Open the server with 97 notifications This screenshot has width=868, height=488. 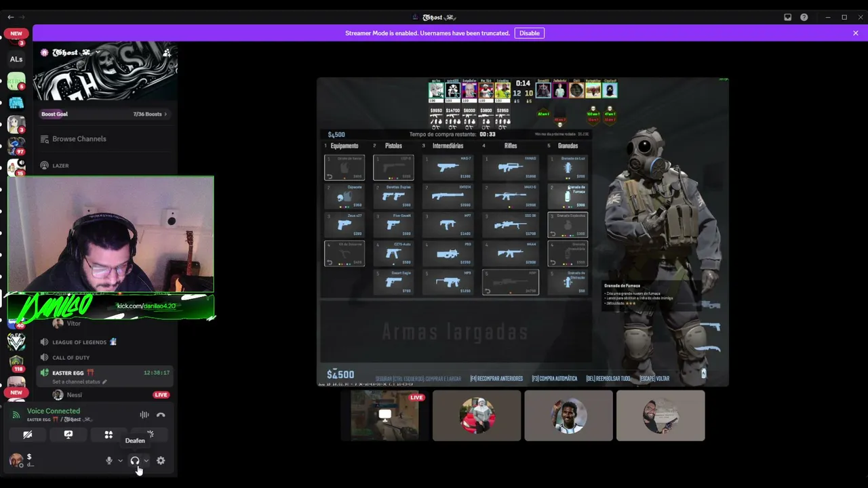tap(16, 146)
